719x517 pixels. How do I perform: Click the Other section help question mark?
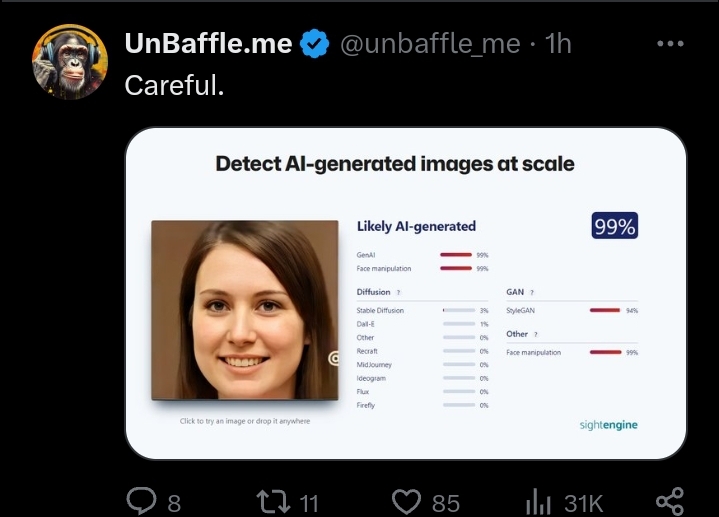536,334
